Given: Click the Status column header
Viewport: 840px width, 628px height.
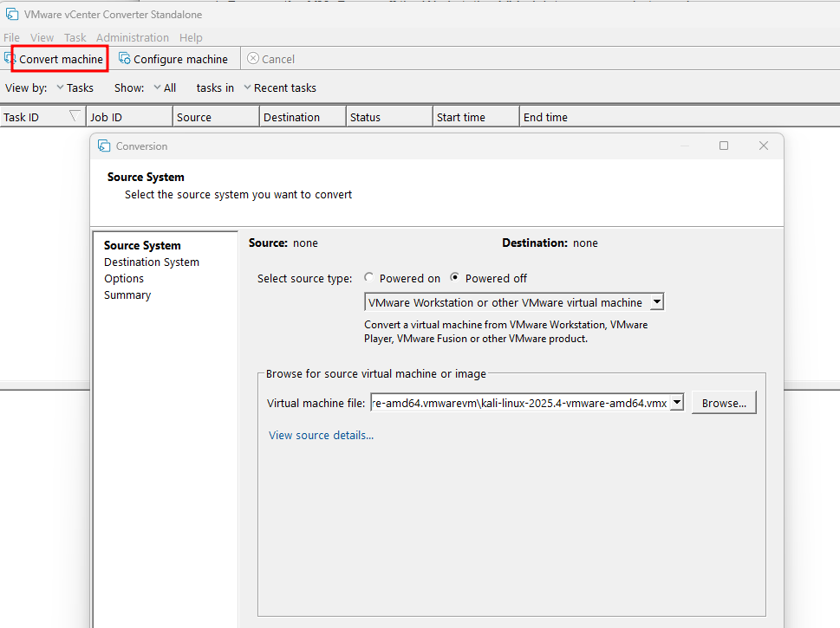Looking at the screenshot, I should 365,117.
